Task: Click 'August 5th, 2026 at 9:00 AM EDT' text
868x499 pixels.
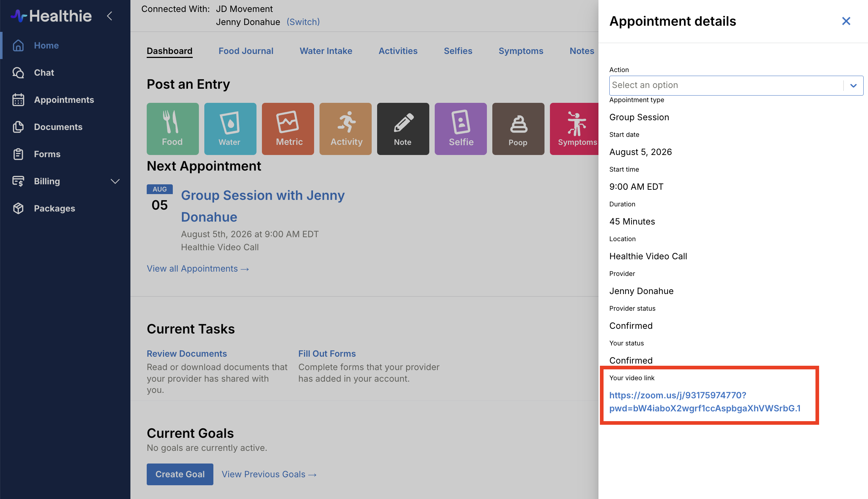Action: coord(250,234)
